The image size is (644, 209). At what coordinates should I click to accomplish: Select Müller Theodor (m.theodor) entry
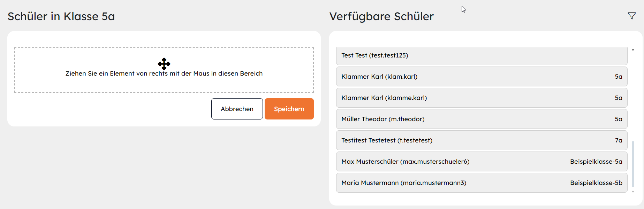click(x=482, y=119)
